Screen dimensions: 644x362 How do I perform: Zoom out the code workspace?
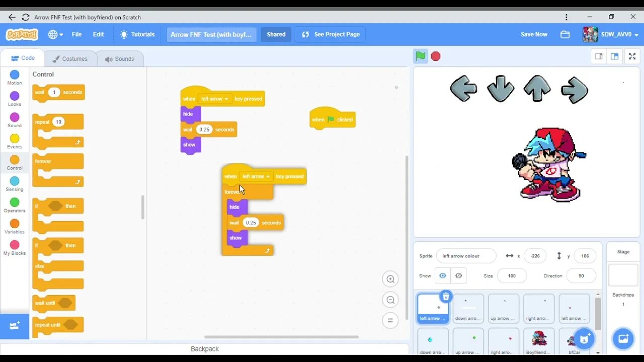coord(390,300)
